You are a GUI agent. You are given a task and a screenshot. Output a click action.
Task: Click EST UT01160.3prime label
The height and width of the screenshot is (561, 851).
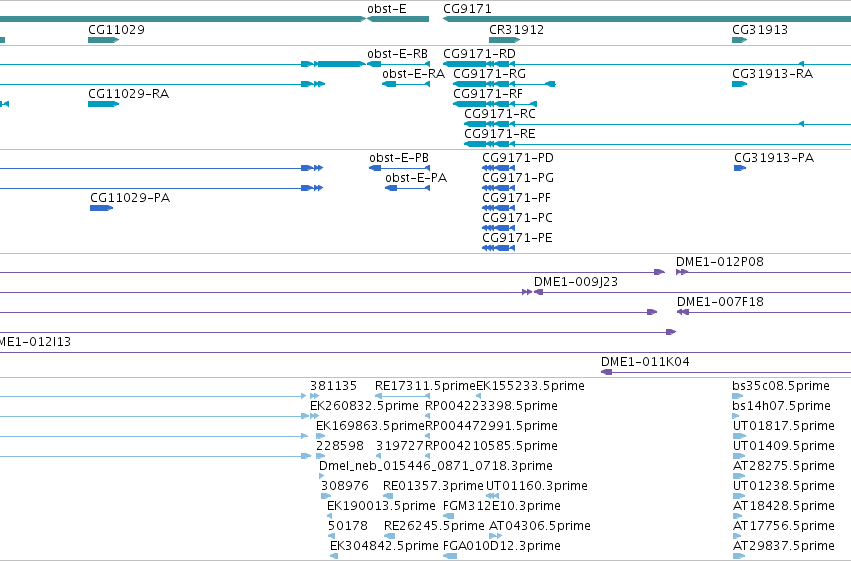pos(537,486)
